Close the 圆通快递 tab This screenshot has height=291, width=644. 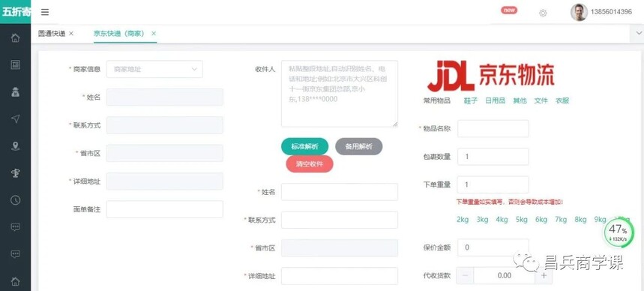(x=71, y=33)
